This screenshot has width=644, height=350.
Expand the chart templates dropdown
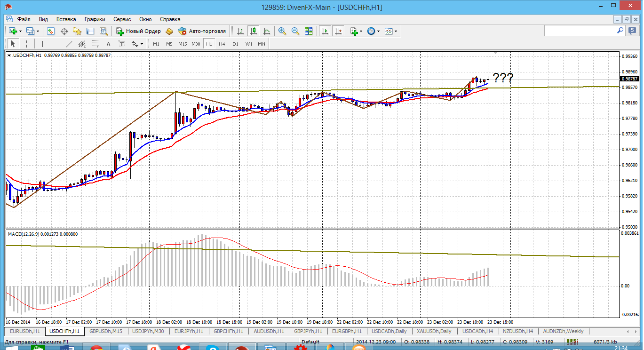pos(396,31)
